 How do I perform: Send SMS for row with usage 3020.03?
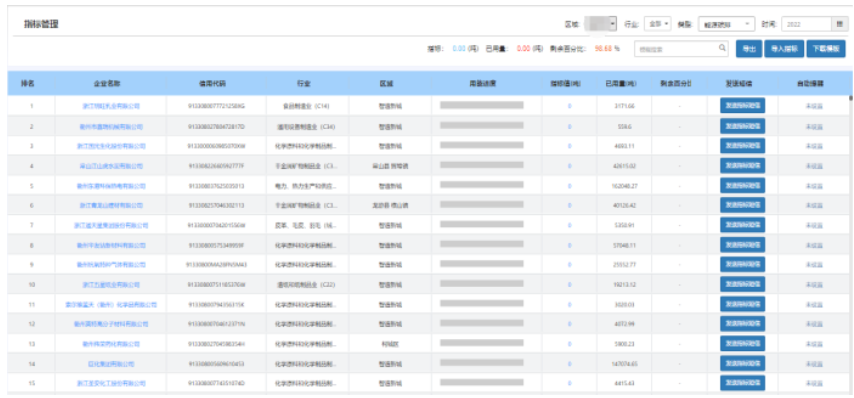pos(742,304)
